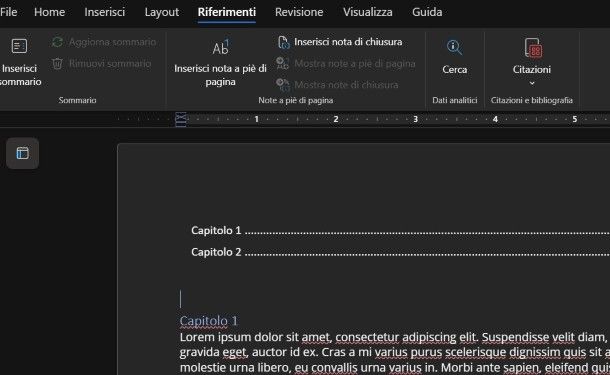Open the Inserisci ribbon tab

105,12
